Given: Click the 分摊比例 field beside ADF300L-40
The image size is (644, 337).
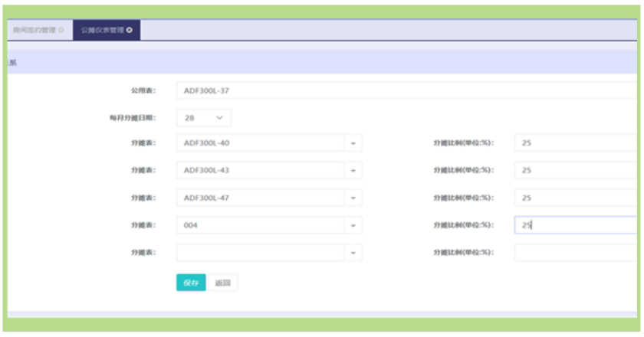Looking at the screenshot, I should click(576, 143).
